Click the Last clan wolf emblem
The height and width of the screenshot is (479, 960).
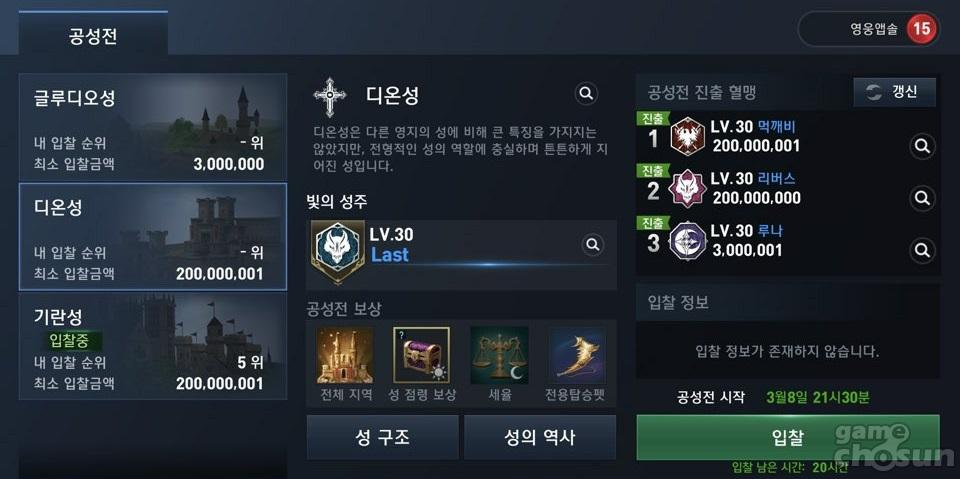click(x=337, y=250)
